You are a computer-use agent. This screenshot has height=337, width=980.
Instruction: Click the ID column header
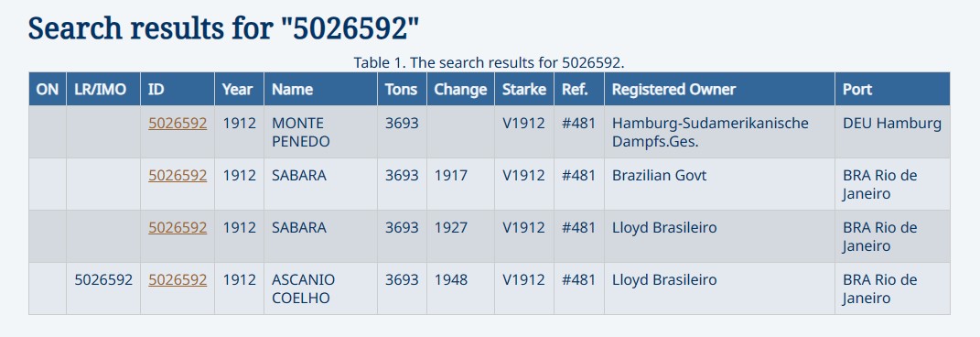178,90
